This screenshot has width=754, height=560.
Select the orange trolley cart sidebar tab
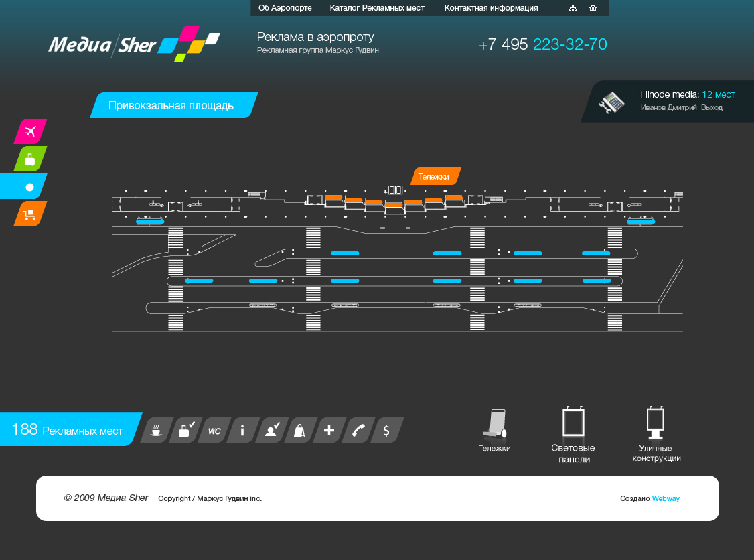pos(30,214)
